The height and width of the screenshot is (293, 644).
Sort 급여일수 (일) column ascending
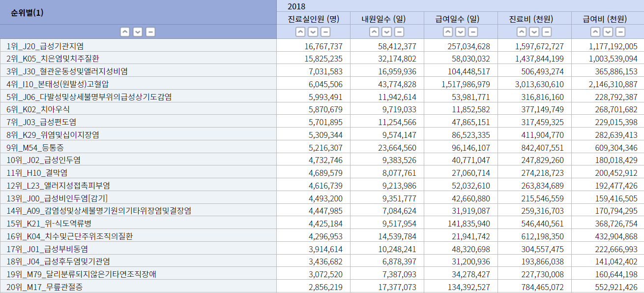448,32
